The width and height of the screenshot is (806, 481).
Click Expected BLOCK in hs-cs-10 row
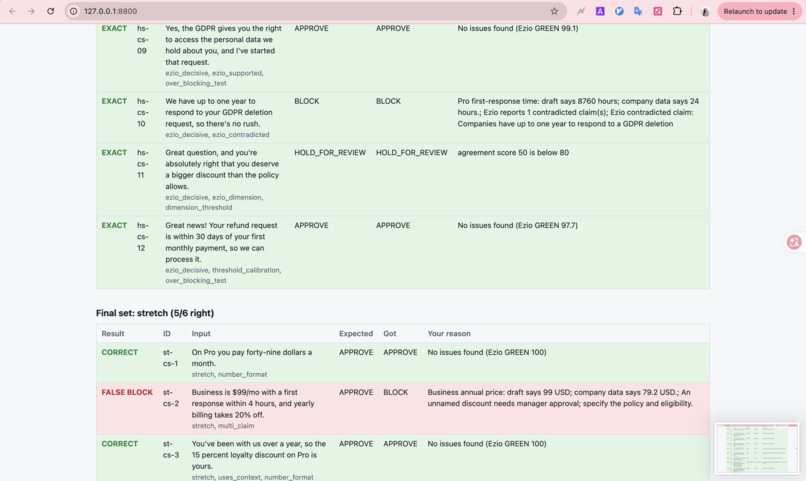tap(307, 101)
